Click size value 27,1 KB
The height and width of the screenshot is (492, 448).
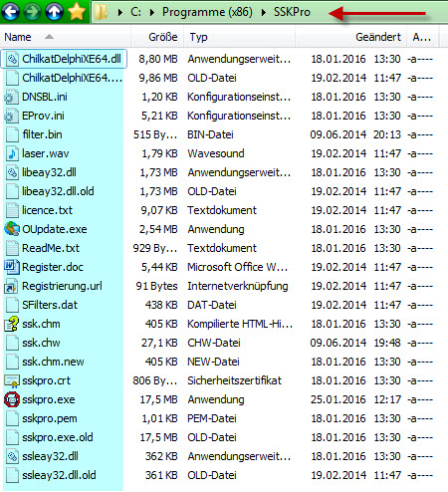(159, 343)
